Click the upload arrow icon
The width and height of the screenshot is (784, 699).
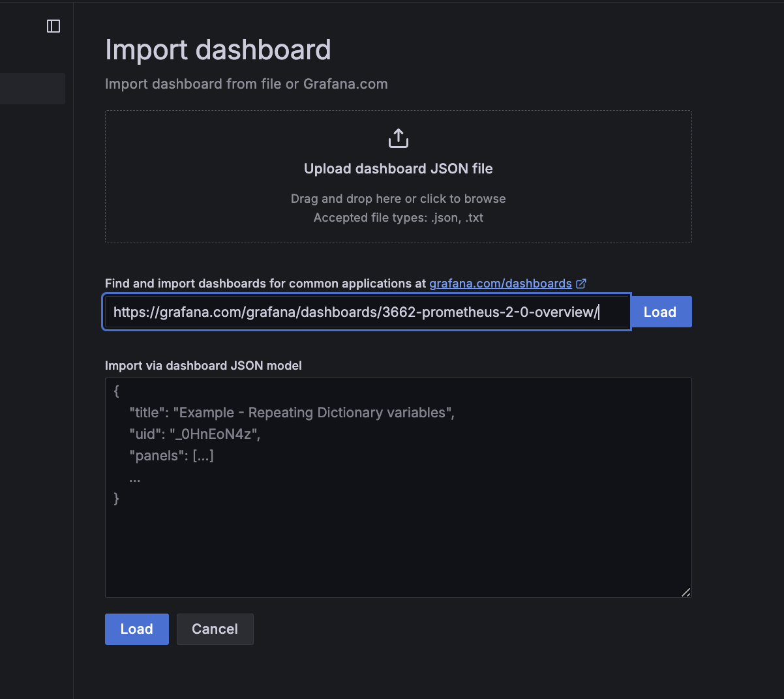click(x=398, y=138)
